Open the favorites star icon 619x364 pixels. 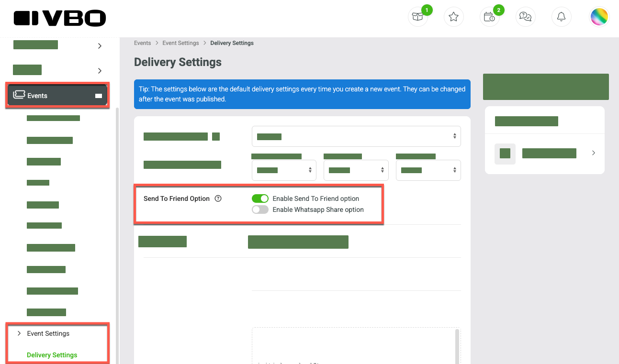tap(454, 17)
